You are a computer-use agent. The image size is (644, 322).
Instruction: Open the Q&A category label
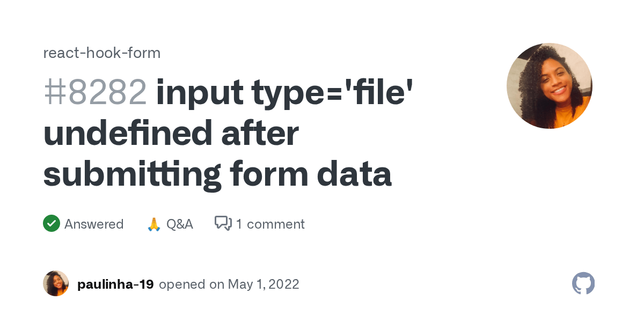click(179, 224)
